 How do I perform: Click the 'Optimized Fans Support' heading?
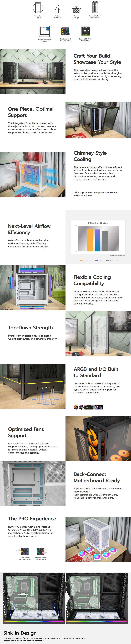26,432
